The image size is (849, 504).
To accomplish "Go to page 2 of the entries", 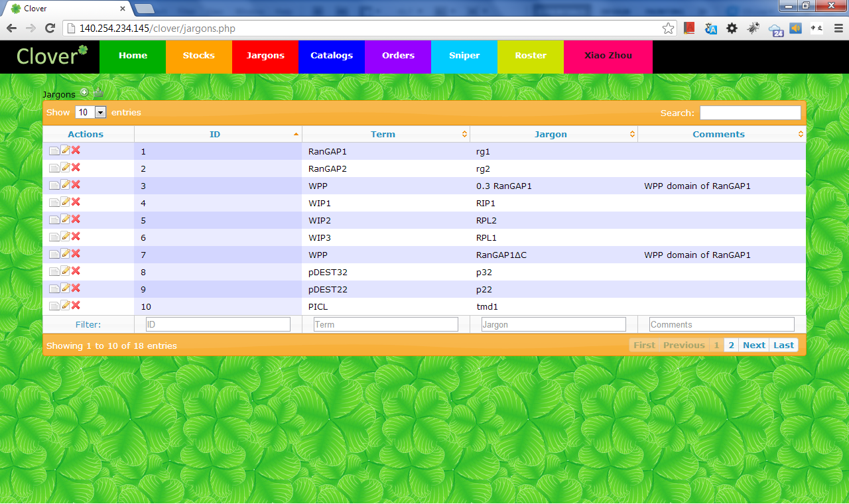I will [731, 345].
